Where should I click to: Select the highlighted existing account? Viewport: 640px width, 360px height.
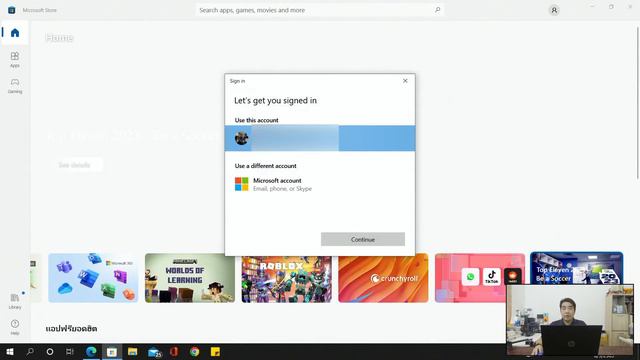pyautogui.click(x=320, y=138)
